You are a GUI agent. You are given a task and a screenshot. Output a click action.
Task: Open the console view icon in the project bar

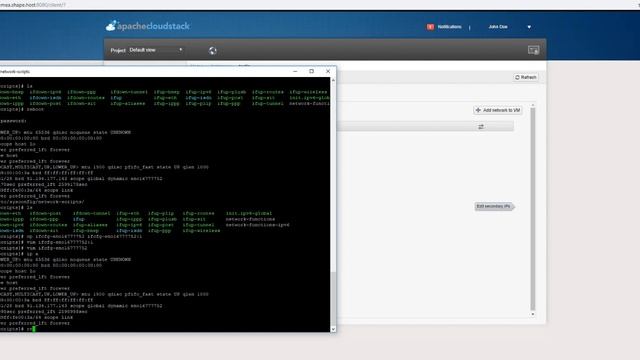point(533,50)
